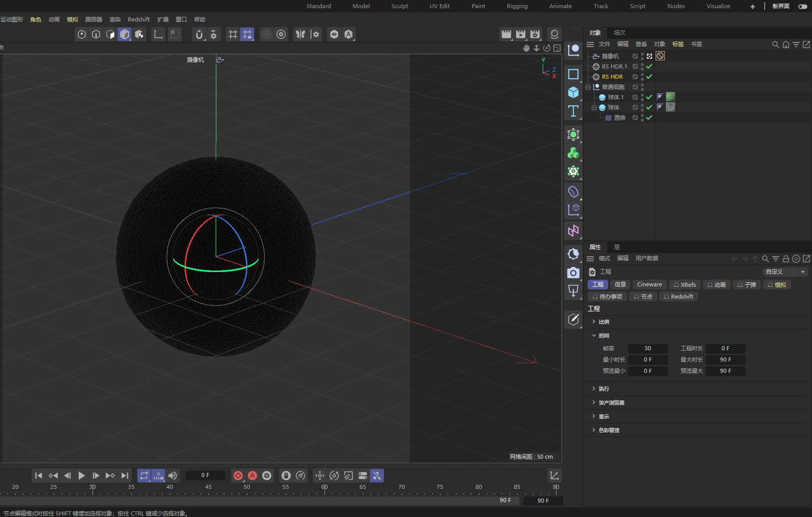This screenshot has width=812, height=517.
Task: Click the Redshift globe render icon top right
Action: [x=554, y=34]
